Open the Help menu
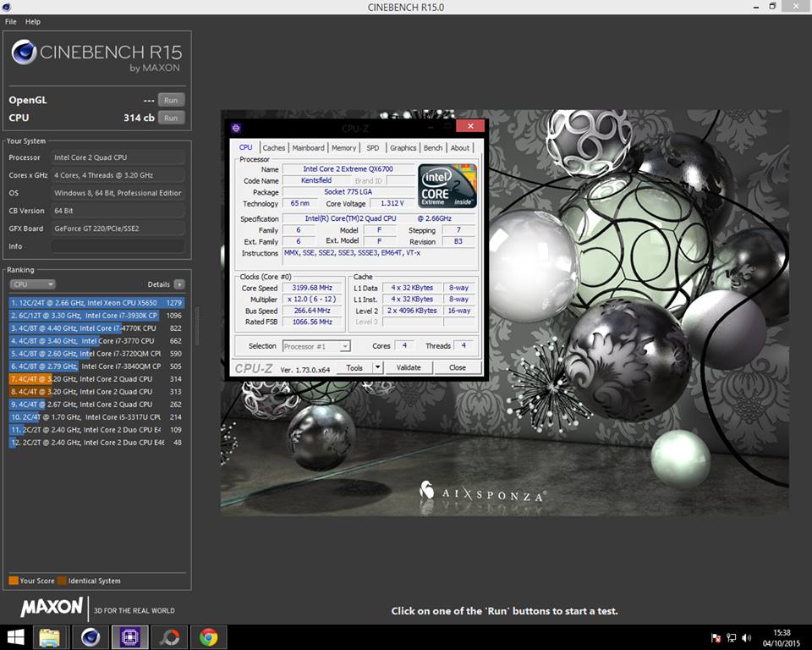 (x=33, y=22)
